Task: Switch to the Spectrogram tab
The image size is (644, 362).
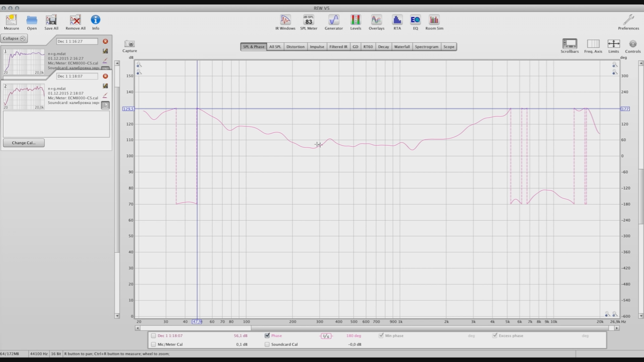Action: [x=426, y=47]
